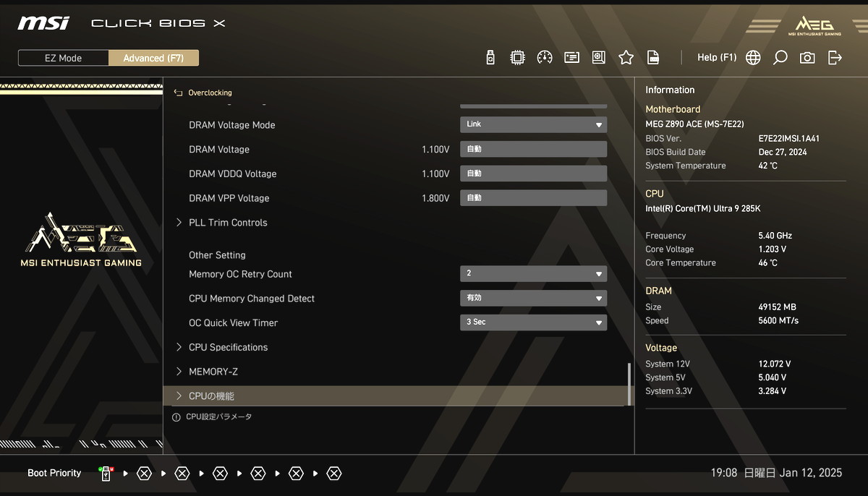Click the 5.40 GHz frequency value
Screen dimensions: 868x496
(x=775, y=236)
